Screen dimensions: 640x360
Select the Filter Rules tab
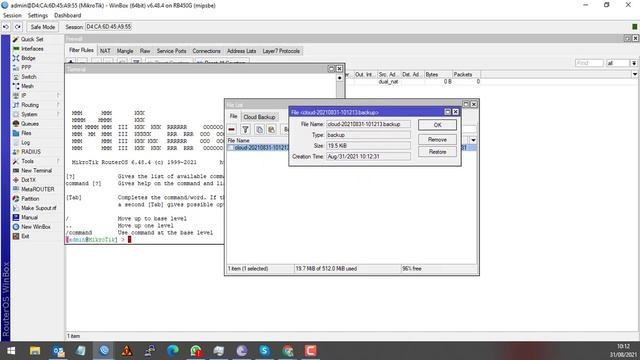(x=81, y=50)
